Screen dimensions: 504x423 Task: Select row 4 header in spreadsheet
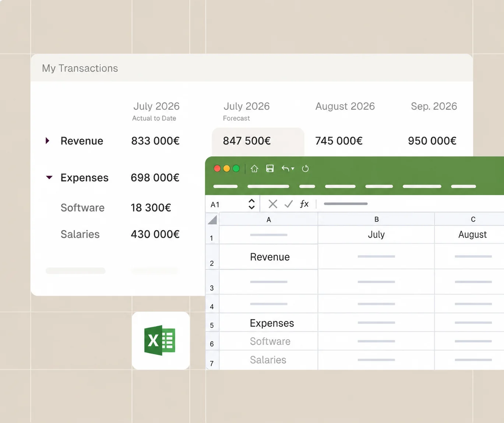pyautogui.click(x=212, y=304)
